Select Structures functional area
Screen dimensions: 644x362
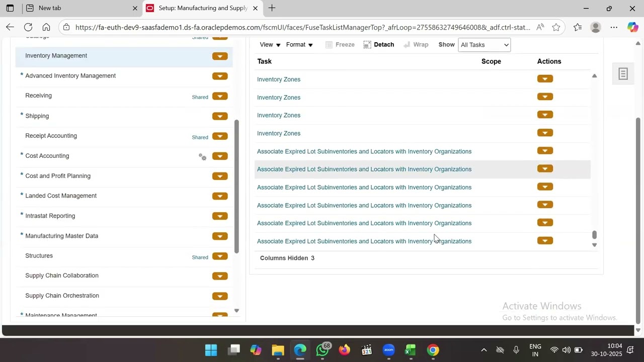tap(39, 256)
